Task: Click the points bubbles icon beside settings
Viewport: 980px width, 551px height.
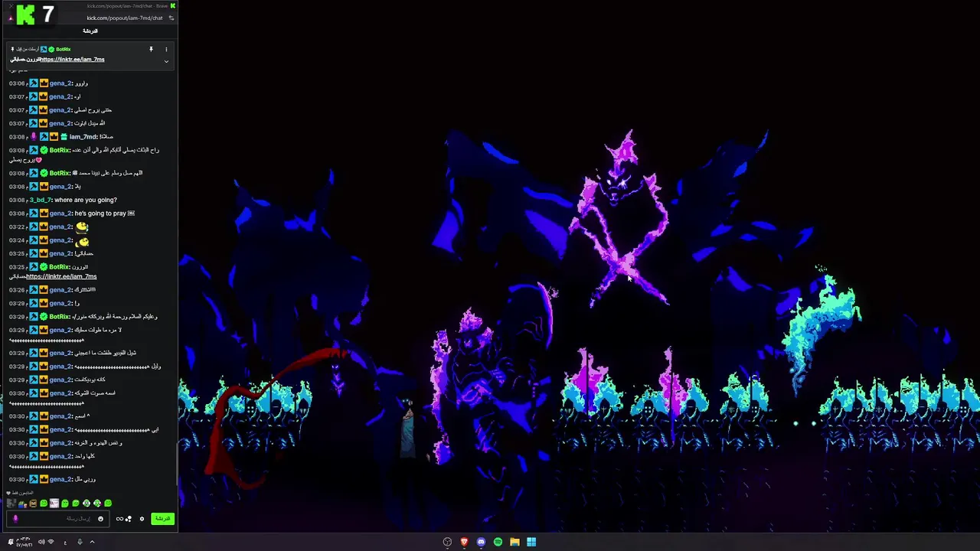Action: click(129, 519)
